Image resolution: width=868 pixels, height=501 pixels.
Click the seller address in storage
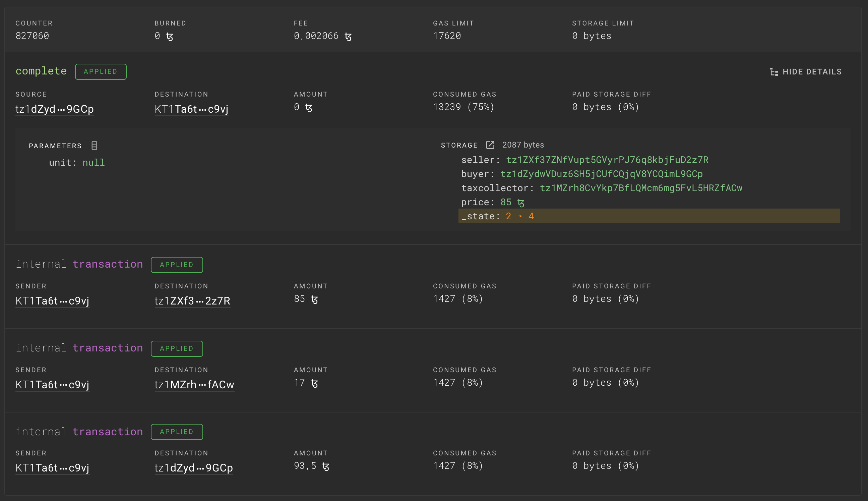[x=607, y=160]
